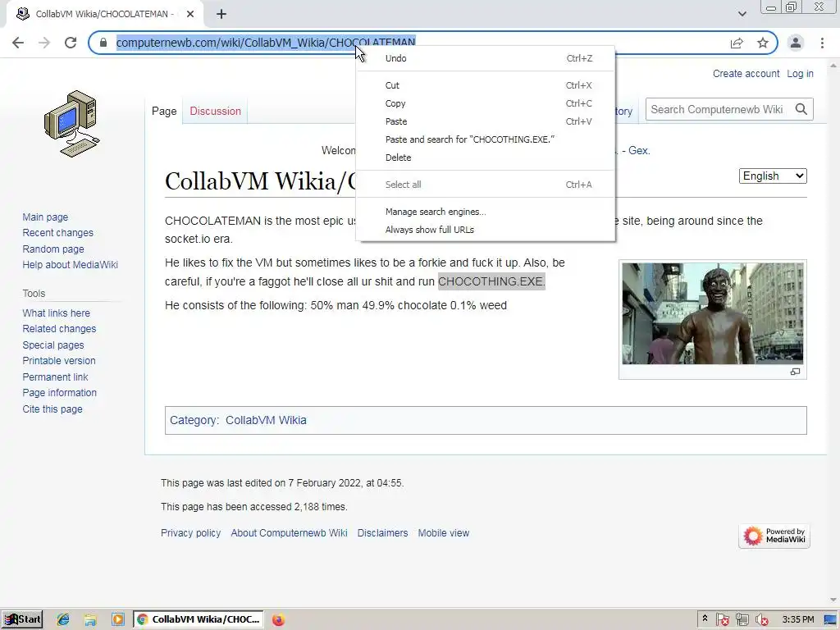Click the browser forward arrow
The width and height of the screenshot is (840, 630).
(44, 43)
